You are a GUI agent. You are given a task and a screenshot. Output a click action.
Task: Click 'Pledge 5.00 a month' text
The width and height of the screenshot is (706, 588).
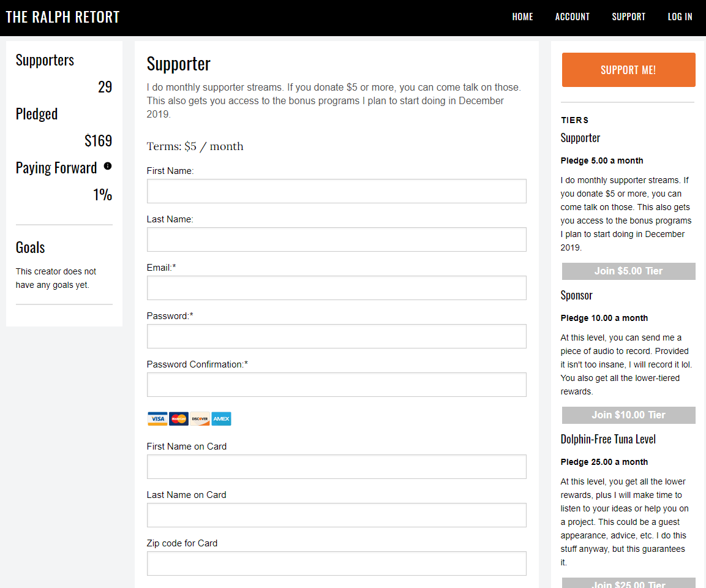601,160
